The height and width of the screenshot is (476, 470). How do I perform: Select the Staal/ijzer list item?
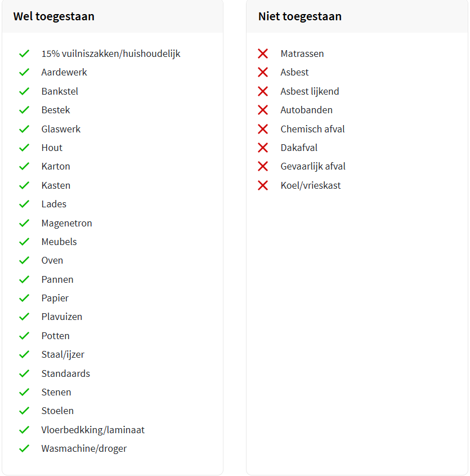point(63,354)
